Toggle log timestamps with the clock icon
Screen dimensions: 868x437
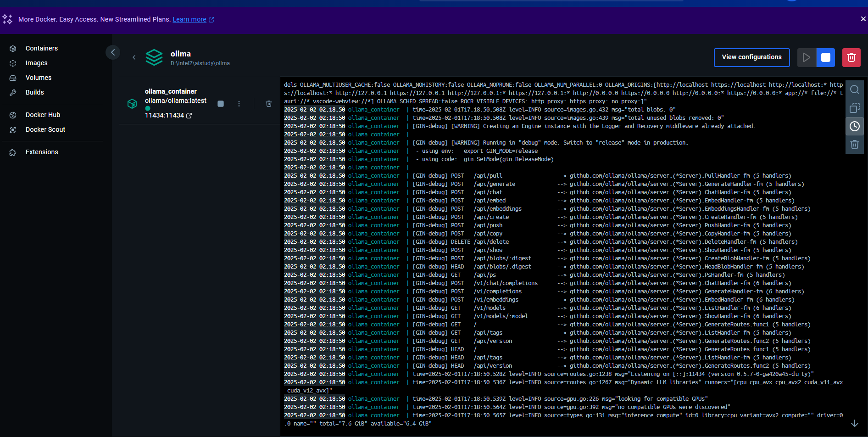(855, 126)
